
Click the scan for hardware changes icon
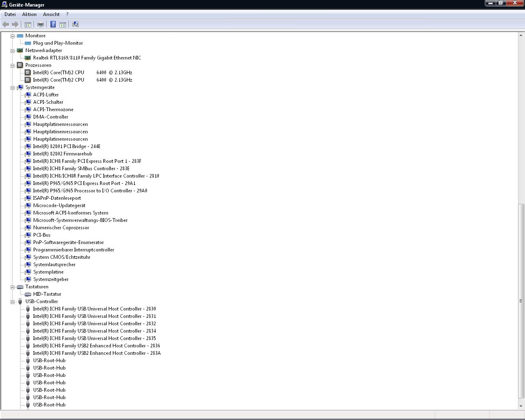coord(75,25)
